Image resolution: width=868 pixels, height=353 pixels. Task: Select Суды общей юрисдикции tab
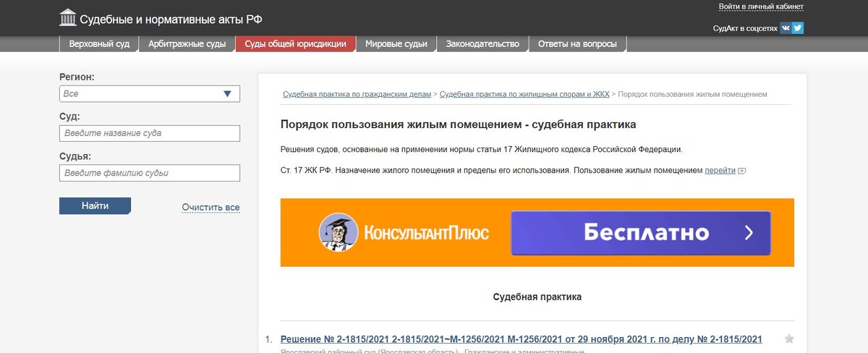[x=295, y=44]
